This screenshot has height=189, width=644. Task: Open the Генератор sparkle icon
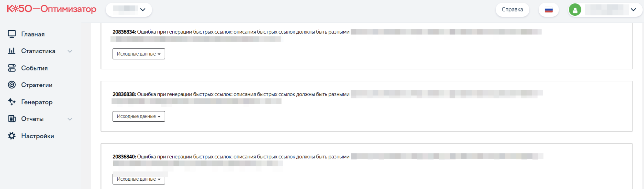point(12,102)
